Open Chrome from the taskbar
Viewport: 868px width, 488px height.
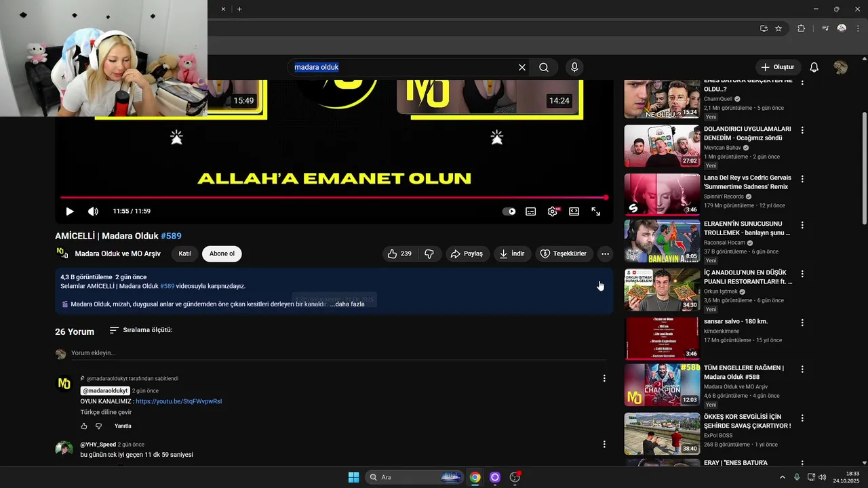[x=475, y=477]
